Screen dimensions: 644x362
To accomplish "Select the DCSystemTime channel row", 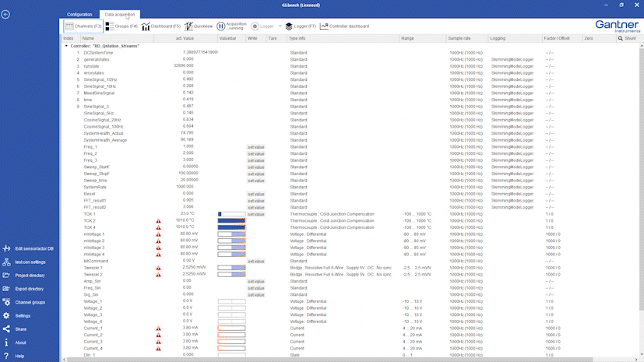I will click(350, 52).
